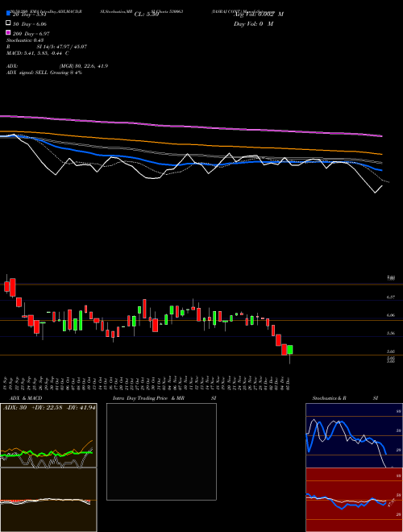Screen dimensions: 403x532
Task: Click the white 50 Day legend swatch
Action: [8, 23]
